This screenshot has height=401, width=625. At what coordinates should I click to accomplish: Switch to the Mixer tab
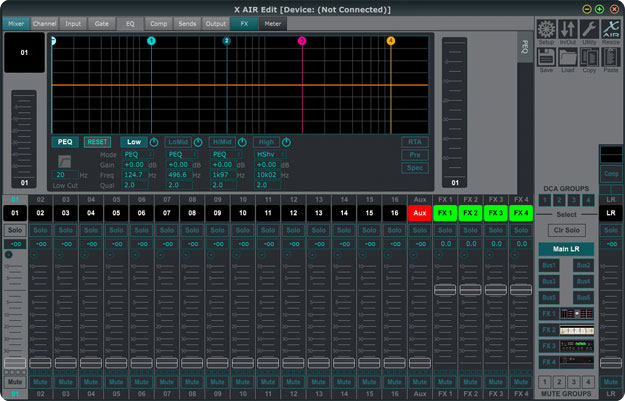coord(16,24)
